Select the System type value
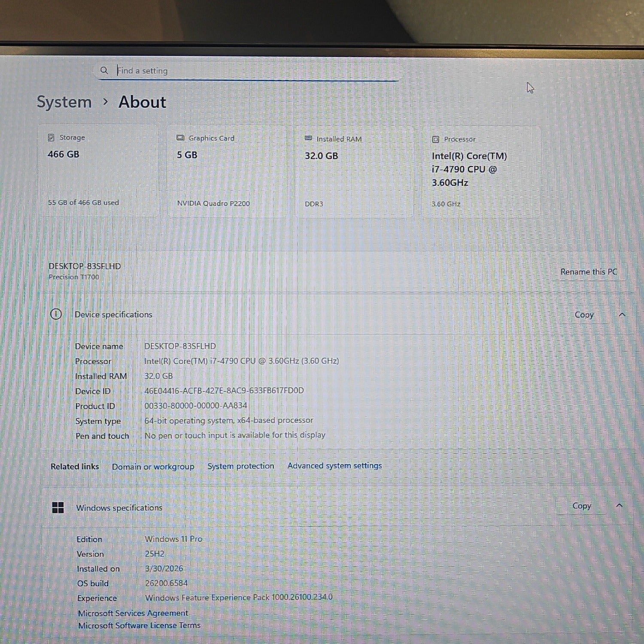 (229, 420)
